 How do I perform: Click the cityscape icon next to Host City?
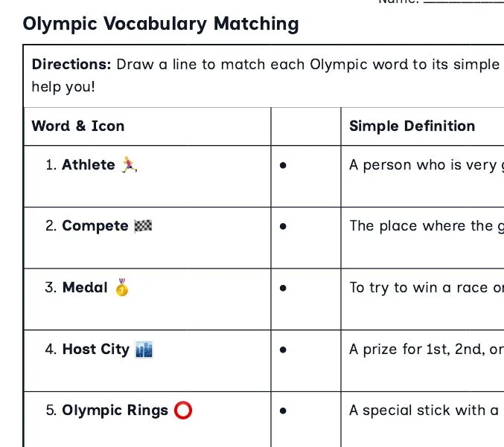coord(144,350)
